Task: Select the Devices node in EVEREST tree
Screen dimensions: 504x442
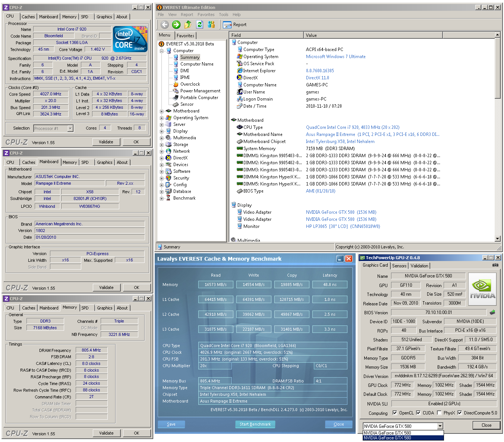Action: 180,165
